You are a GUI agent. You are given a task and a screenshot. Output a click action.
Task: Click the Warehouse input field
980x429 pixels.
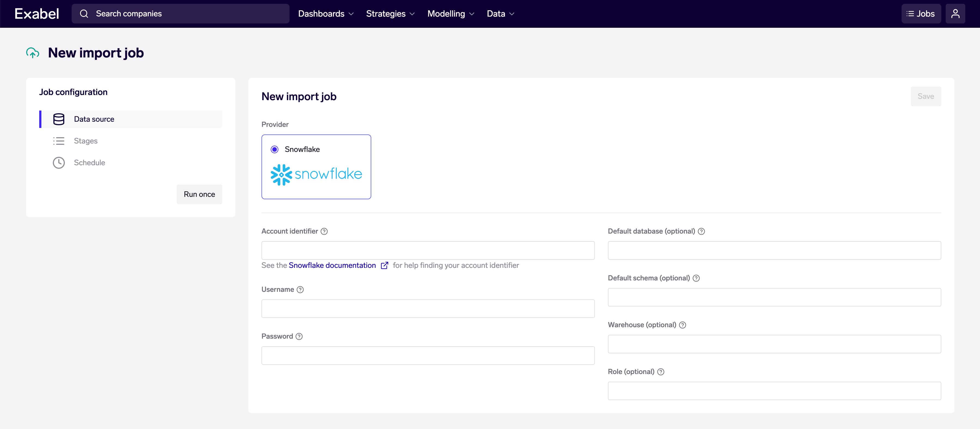pos(774,344)
